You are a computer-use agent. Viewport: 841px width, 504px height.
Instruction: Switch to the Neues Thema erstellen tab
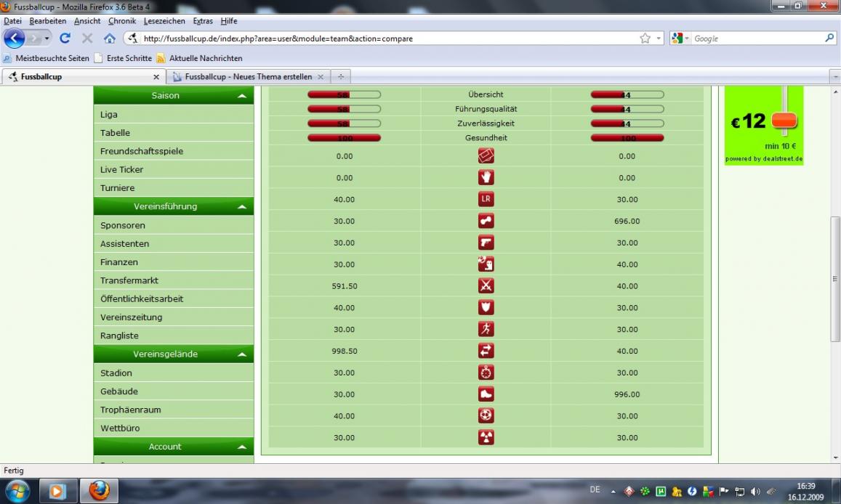pyautogui.click(x=248, y=76)
